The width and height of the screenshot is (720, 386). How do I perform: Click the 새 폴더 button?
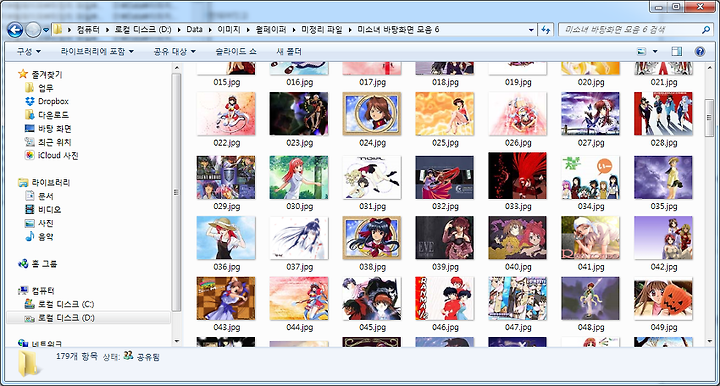click(x=289, y=51)
